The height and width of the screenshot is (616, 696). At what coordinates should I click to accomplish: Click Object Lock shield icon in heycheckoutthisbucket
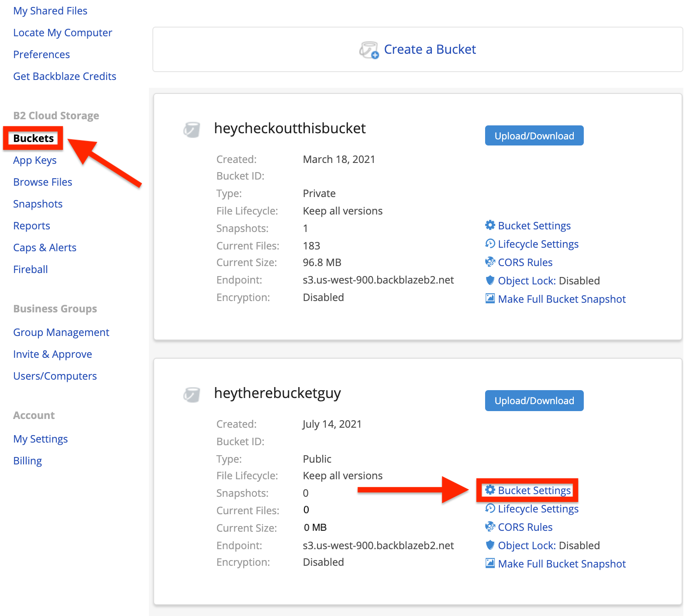pyautogui.click(x=490, y=280)
